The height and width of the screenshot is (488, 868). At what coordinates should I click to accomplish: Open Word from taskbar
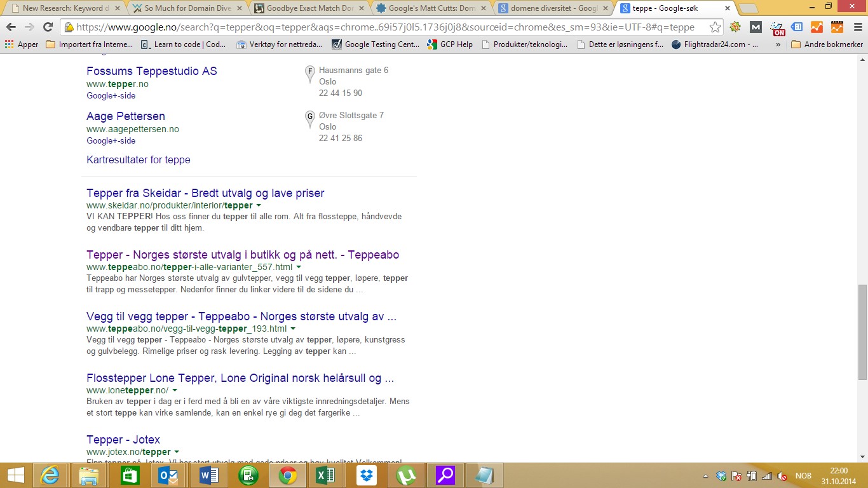(208, 475)
